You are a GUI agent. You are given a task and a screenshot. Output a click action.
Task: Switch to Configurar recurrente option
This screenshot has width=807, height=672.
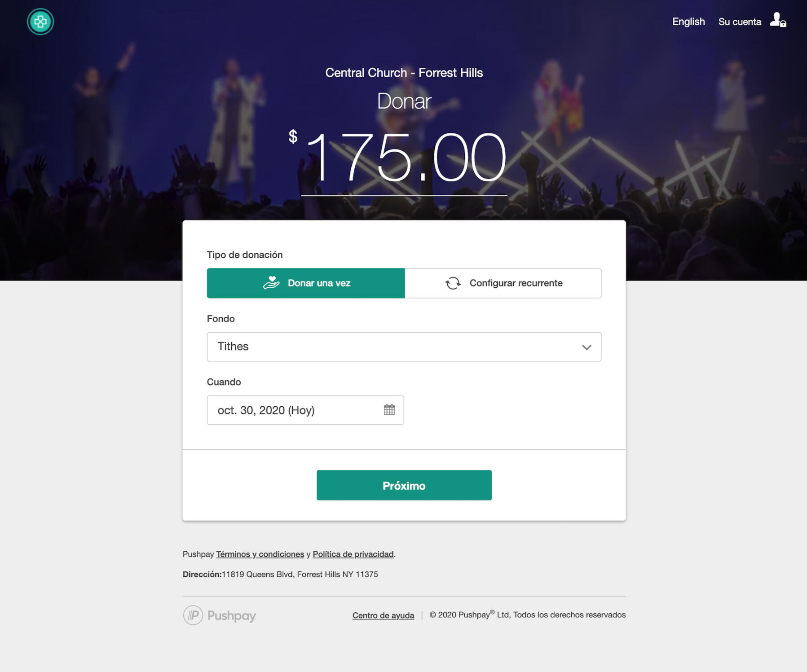tap(503, 283)
